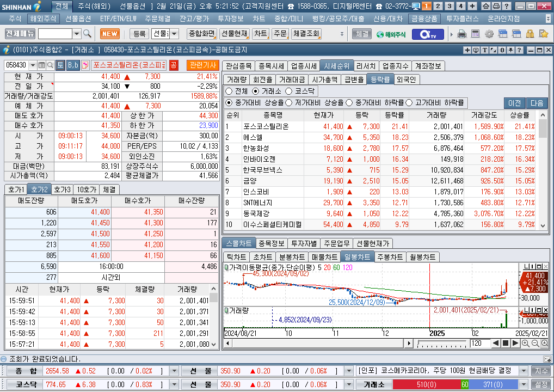Click the inner window T font icon

tap(484, 50)
